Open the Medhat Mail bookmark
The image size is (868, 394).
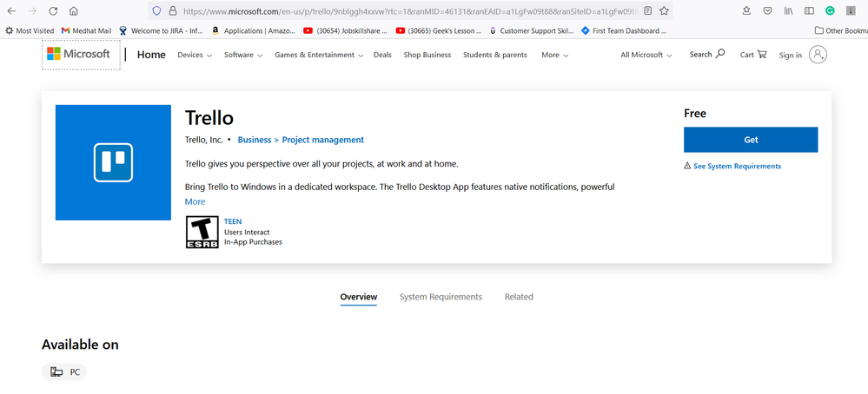tap(86, 31)
